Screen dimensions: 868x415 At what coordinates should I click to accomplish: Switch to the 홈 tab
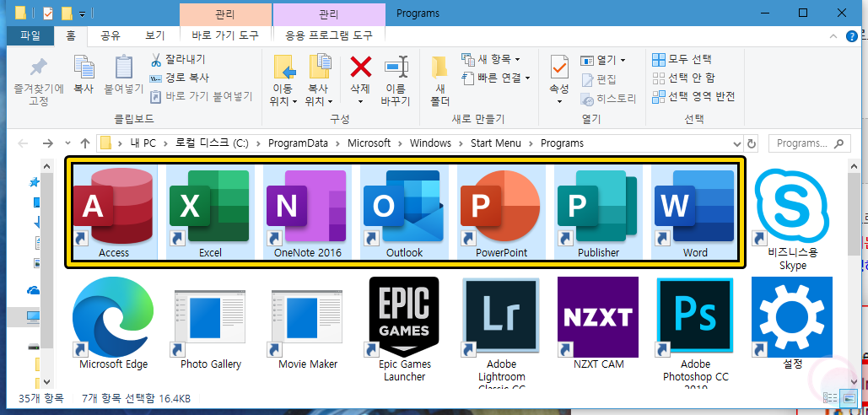71,36
